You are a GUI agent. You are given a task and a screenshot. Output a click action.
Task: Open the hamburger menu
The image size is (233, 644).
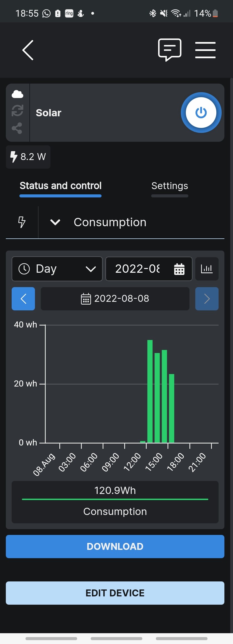point(205,50)
